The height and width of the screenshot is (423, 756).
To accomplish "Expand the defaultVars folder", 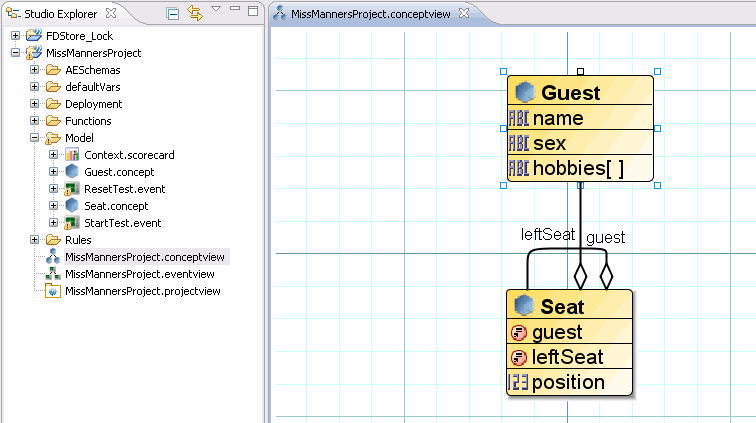I will point(34,87).
